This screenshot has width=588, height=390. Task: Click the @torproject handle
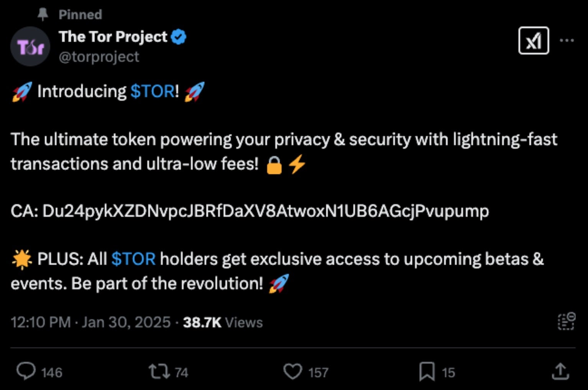[99, 57]
